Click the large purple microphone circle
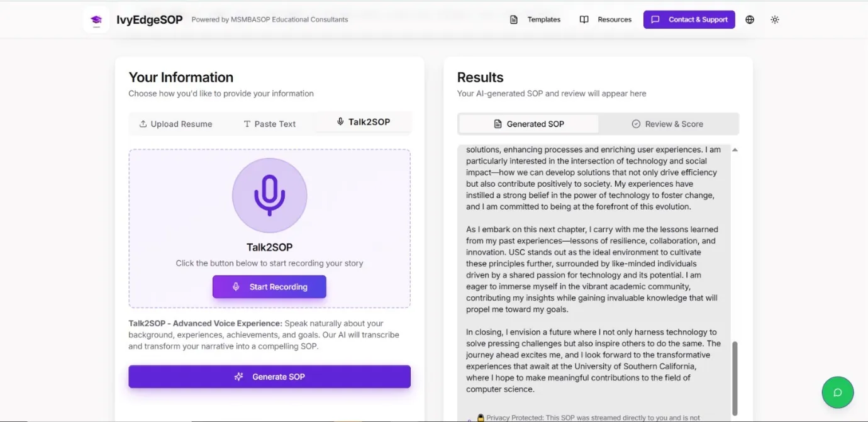The height and width of the screenshot is (422, 868). (269, 196)
